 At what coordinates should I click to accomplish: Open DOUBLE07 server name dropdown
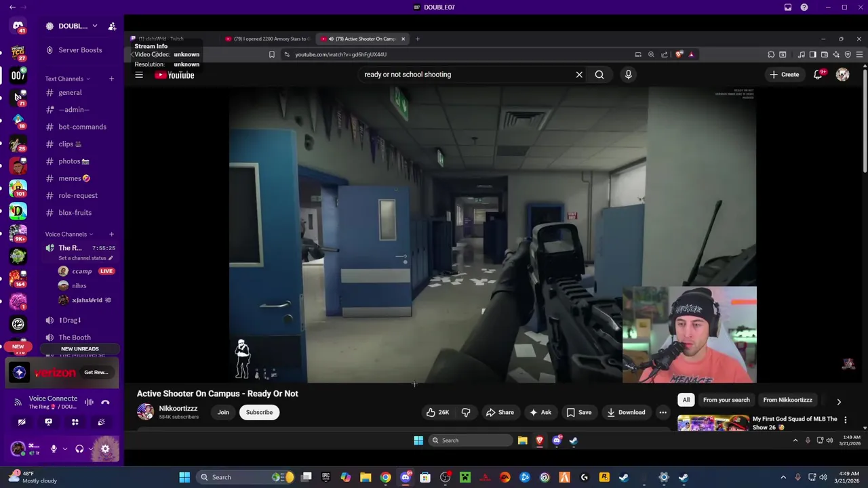(78, 26)
